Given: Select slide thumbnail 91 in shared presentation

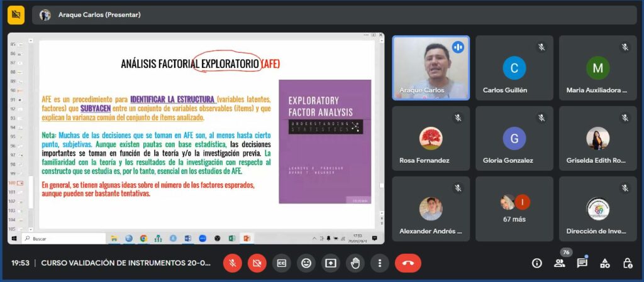Looking at the screenshot, I should pos(19,100).
